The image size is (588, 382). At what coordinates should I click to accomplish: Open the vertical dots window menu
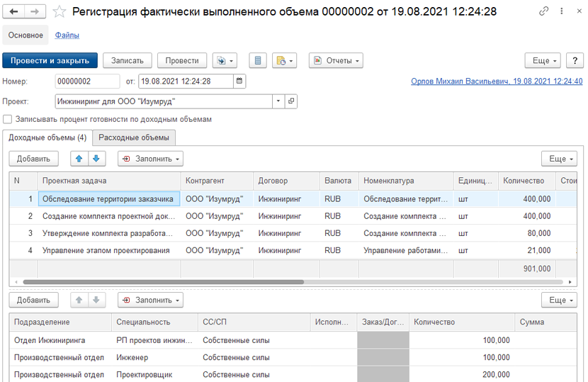coord(561,11)
